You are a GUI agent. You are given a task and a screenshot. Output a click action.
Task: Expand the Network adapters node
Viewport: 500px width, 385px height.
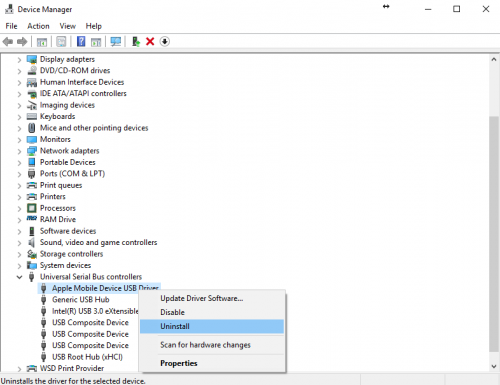coord(19,151)
